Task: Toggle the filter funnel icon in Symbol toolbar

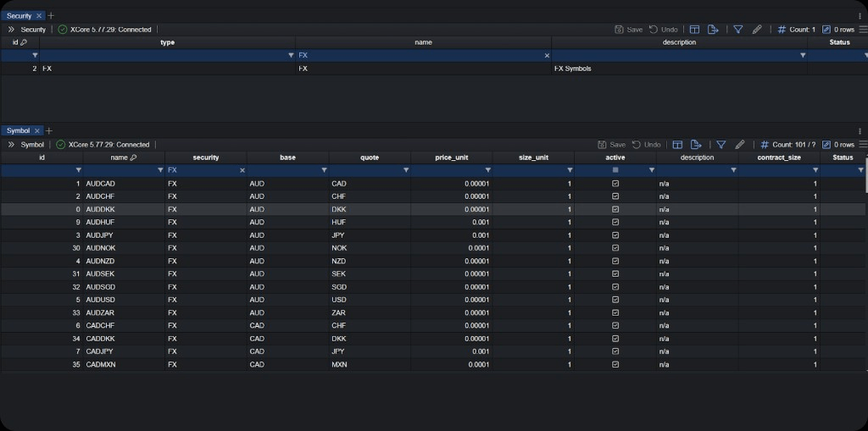Action: [x=721, y=145]
